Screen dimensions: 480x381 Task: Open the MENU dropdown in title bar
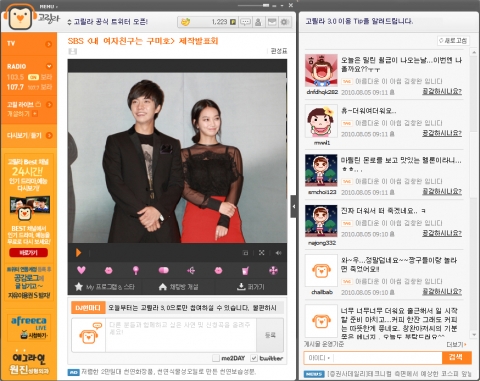pos(48,6)
